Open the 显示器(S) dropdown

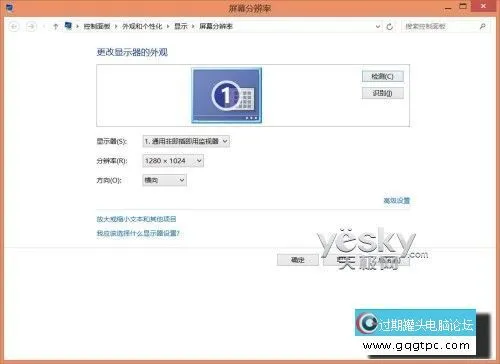point(186,141)
